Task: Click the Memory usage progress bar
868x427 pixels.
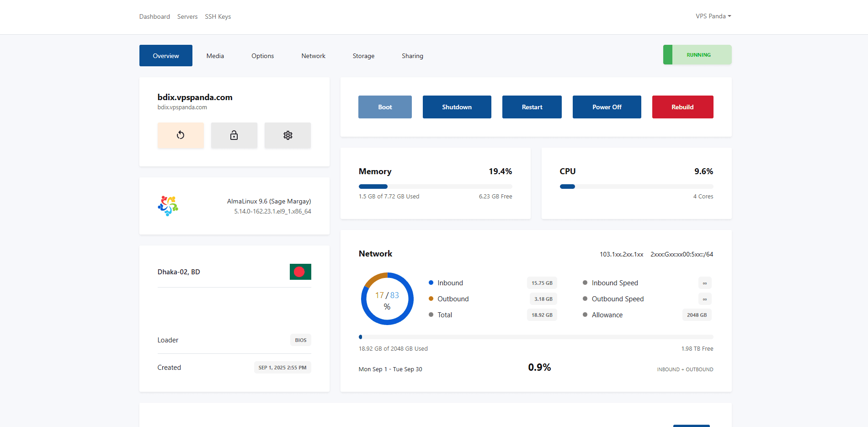Action: [x=435, y=186]
